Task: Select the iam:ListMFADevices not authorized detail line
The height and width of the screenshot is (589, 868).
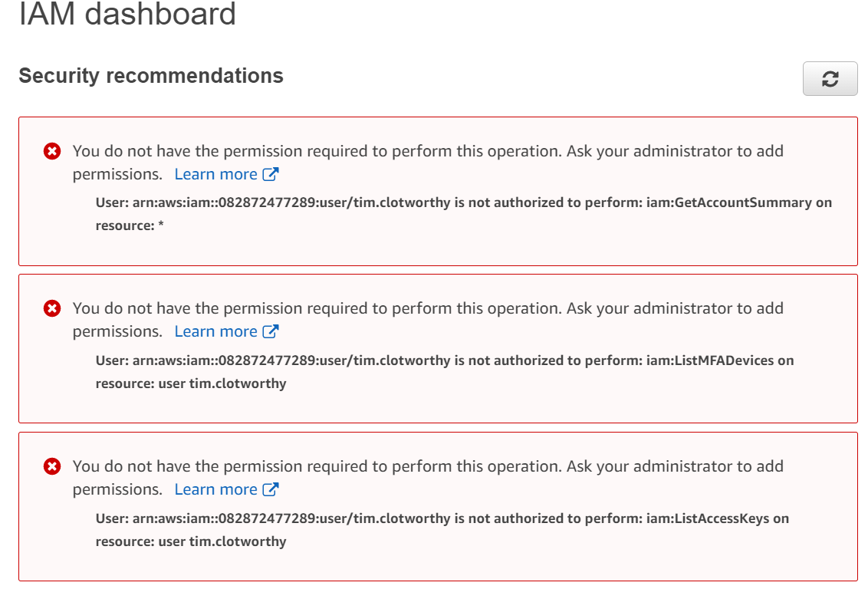Action: point(445,360)
